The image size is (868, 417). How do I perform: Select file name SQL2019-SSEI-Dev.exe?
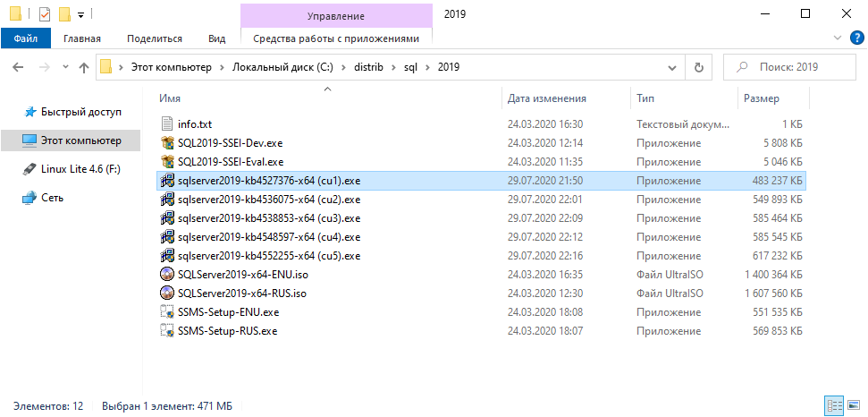point(231,143)
